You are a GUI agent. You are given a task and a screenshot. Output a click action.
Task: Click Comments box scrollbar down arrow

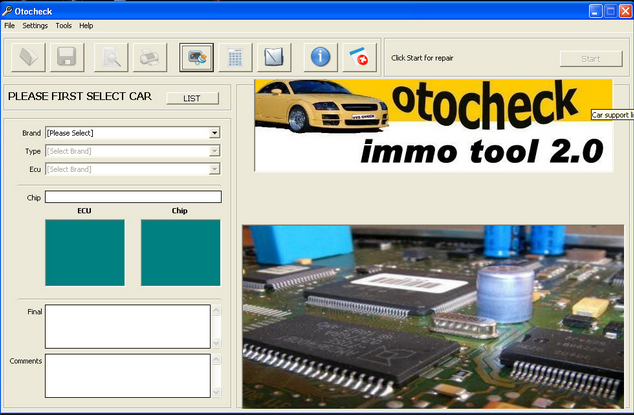click(x=216, y=392)
